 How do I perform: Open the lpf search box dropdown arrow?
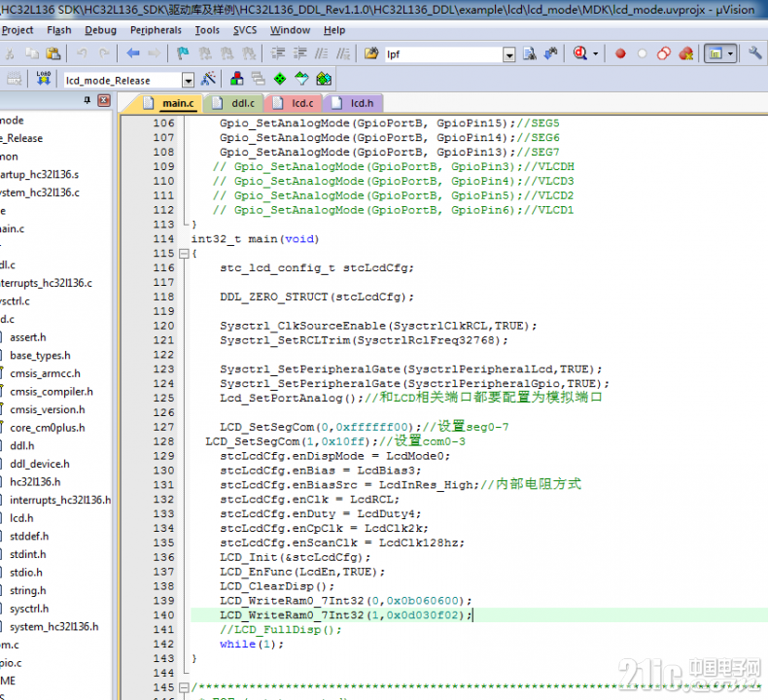[x=509, y=54]
